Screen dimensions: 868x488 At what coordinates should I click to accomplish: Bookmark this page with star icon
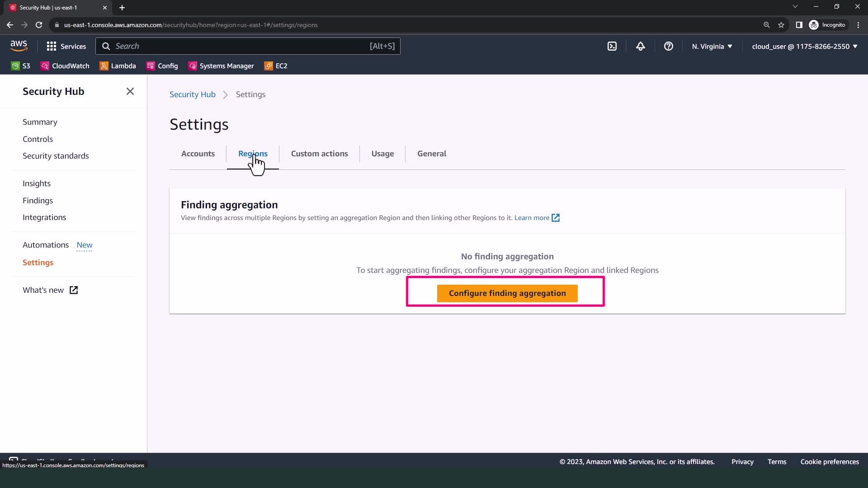coord(781,25)
